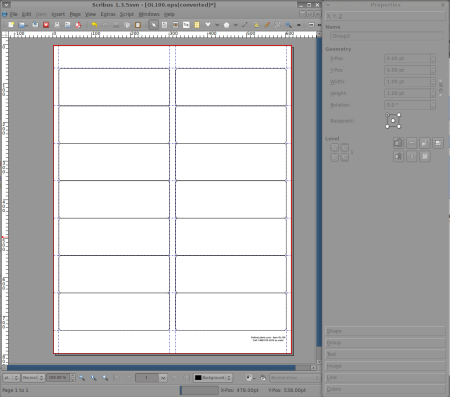Select the Insert Render Frame tool
The height and width of the screenshot is (397, 450).
point(186,25)
